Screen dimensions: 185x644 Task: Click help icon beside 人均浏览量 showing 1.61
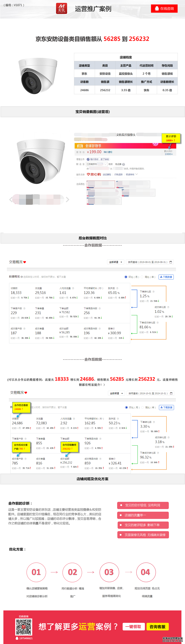tap(73, 288)
